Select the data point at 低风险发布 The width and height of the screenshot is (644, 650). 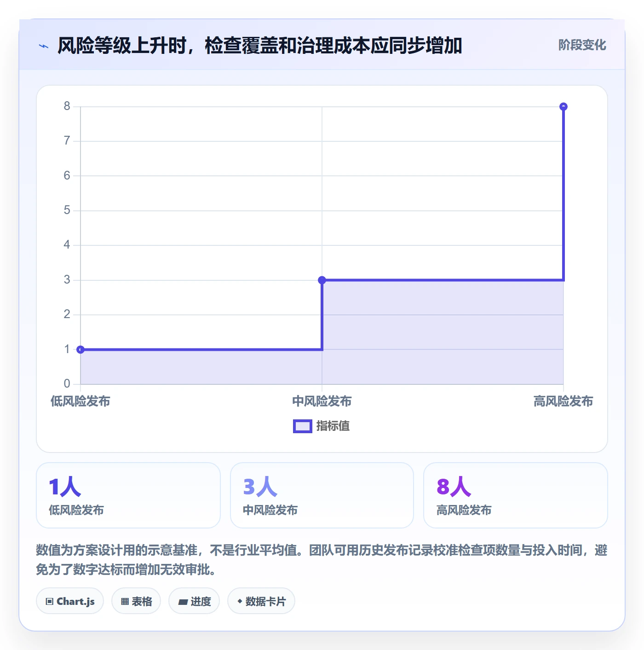tap(80, 349)
